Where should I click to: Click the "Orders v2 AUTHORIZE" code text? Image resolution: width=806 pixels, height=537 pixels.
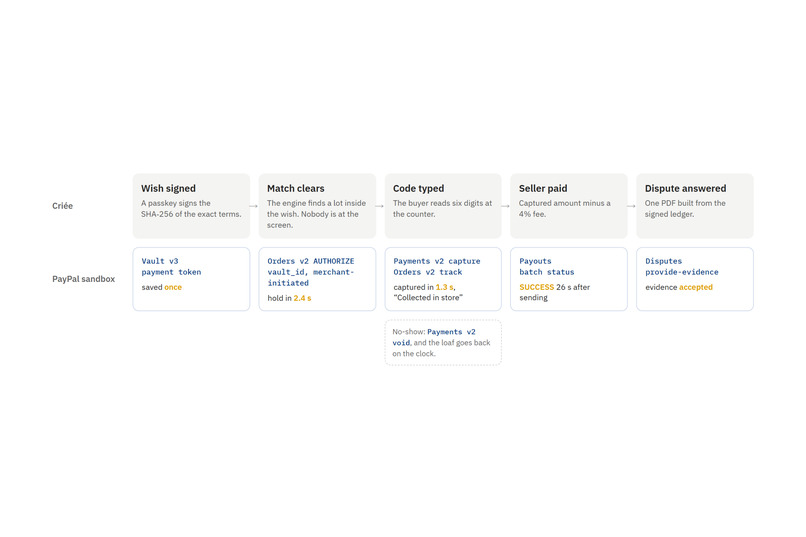click(310, 261)
